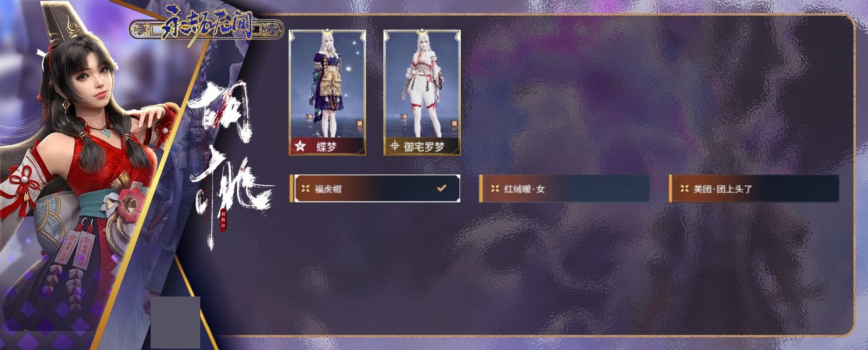The height and width of the screenshot is (350, 868).
Task: Select the 福虎帽 accessory entry
Action: click(375, 189)
